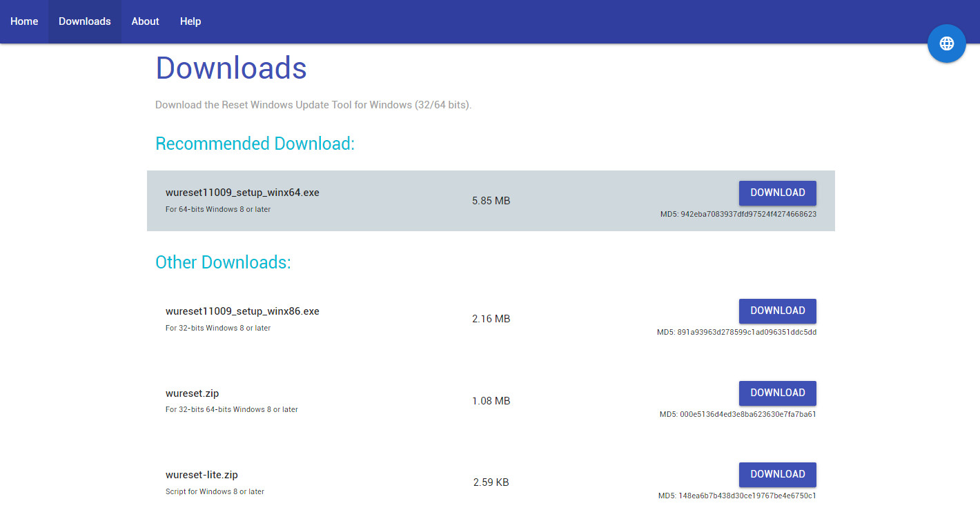This screenshot has height=519, width=980.
Task: Click the wureset11009_setup_winx86.exe filename
Action: 242,311
